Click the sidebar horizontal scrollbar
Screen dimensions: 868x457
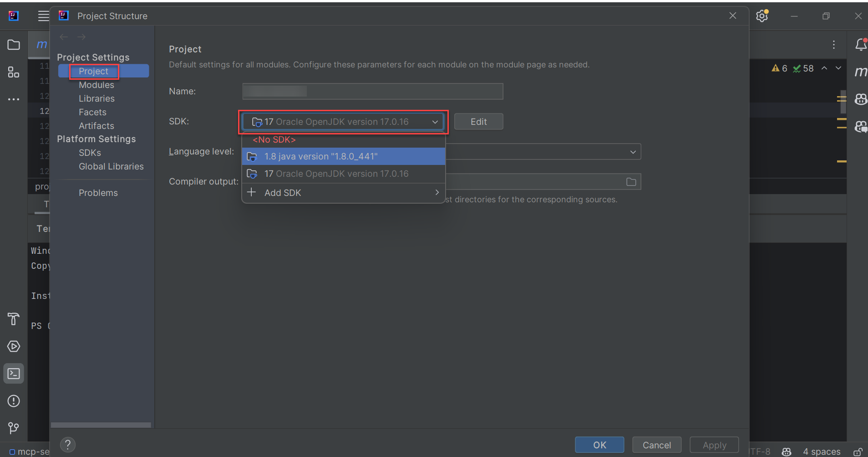[x=101, y=425]
